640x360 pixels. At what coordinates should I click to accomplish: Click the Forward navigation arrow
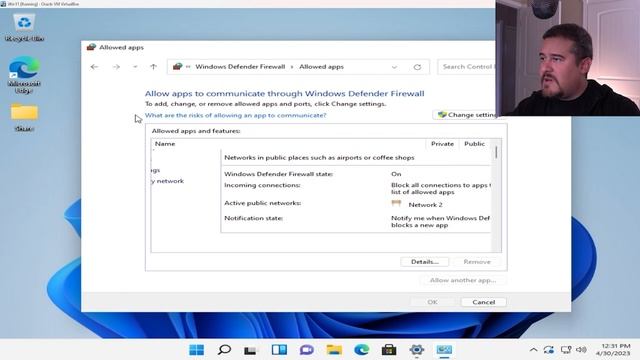tap(116, 67)
